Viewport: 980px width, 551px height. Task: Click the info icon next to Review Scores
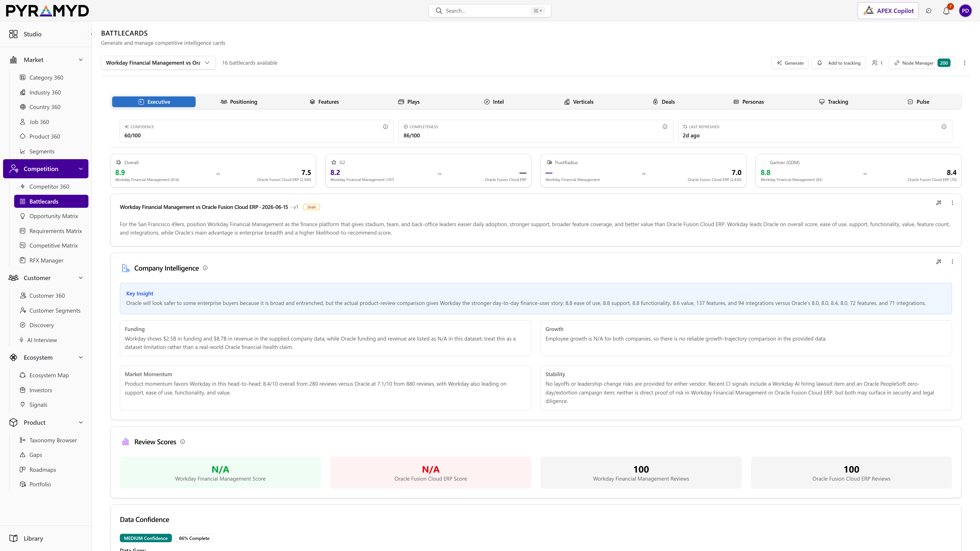[x=183, y=441]
